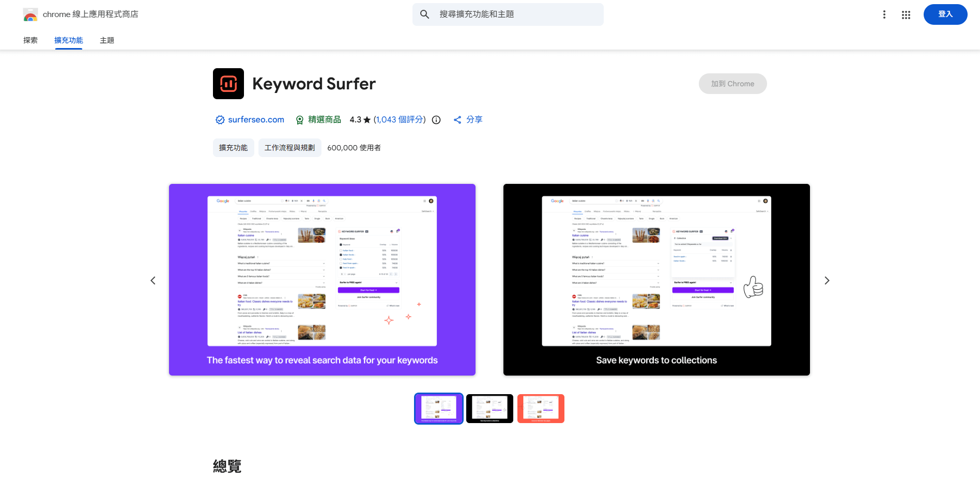Click the verified publisher badge beside surferseo.com
Screen dimensions: 980x483
click(220, 119)
